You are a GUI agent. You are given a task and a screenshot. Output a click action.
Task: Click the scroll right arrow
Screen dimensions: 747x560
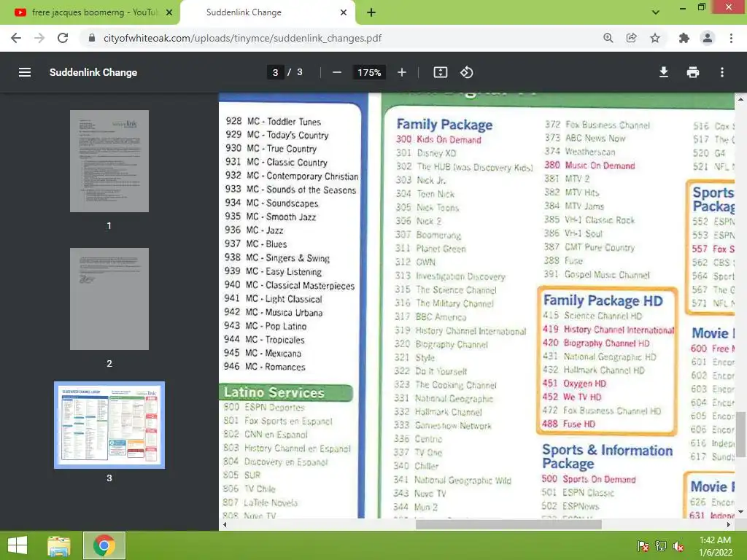point(729,525)
